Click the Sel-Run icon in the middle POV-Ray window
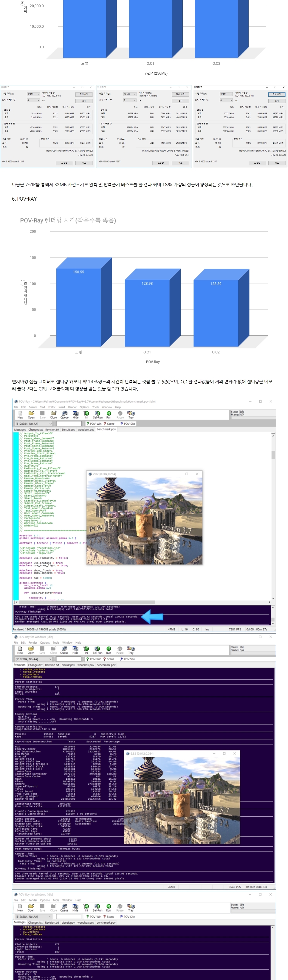The height and width of the screenshot is (980, 288). point(97,650)
